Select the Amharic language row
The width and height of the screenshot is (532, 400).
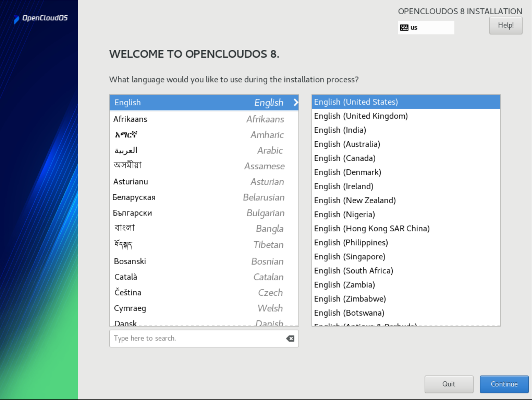pyautogui.click(x=204, y=135)
